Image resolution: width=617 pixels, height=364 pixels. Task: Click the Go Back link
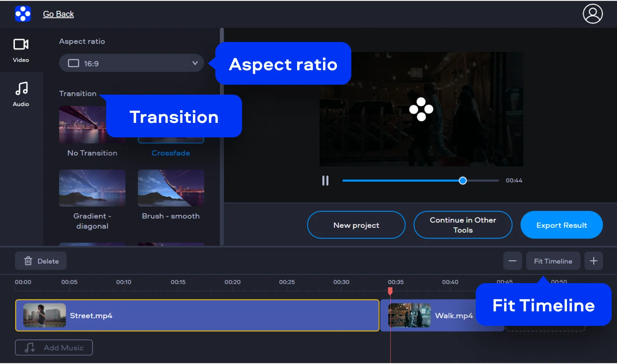click(x=58, y=14)
